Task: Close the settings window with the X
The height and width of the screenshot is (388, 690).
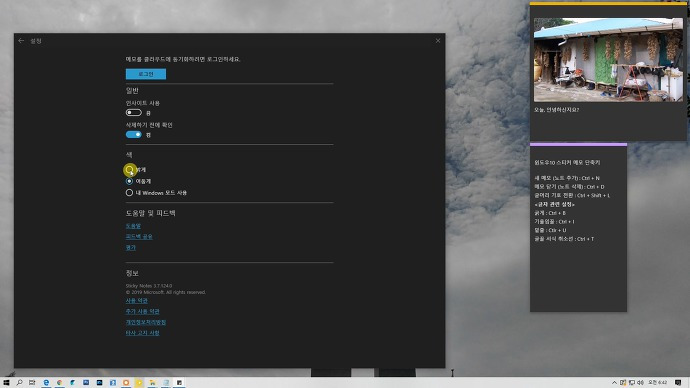Action: 438,40
